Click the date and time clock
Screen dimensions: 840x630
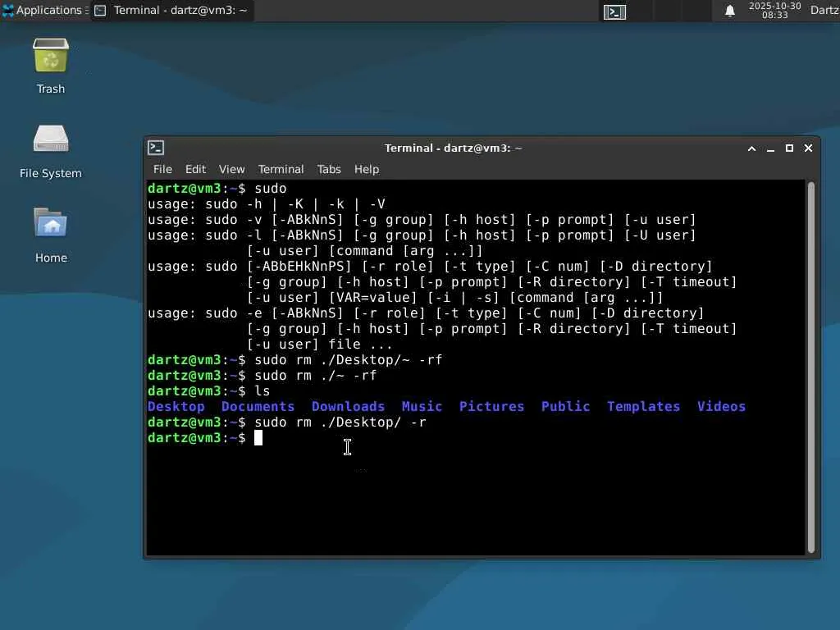click(x=774, y=10)
